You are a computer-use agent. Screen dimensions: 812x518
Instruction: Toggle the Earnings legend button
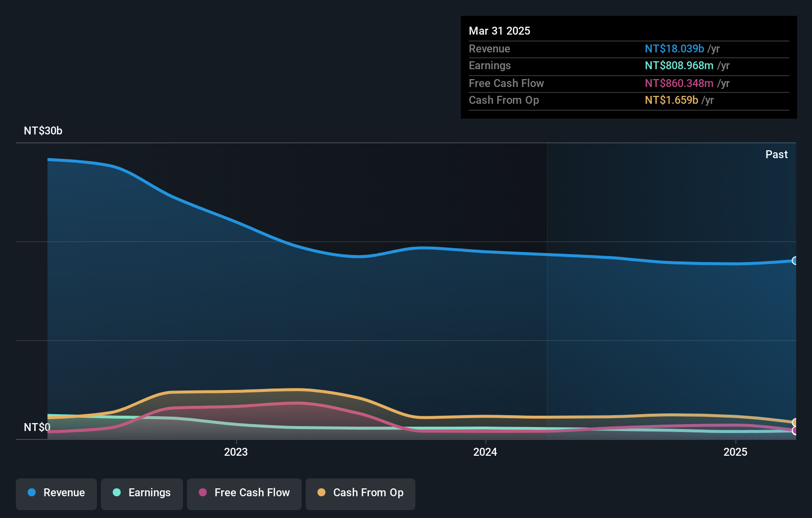[x=142, y=494]
